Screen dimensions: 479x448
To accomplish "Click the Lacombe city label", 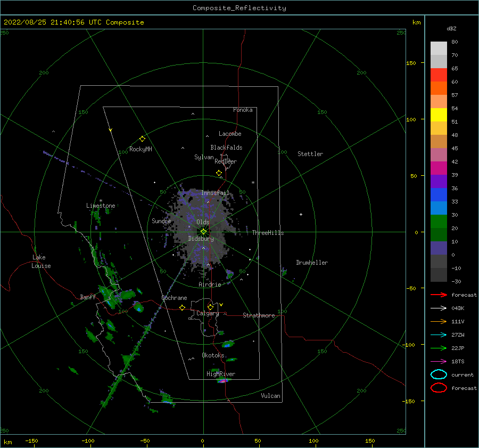I will coord(230,134).
